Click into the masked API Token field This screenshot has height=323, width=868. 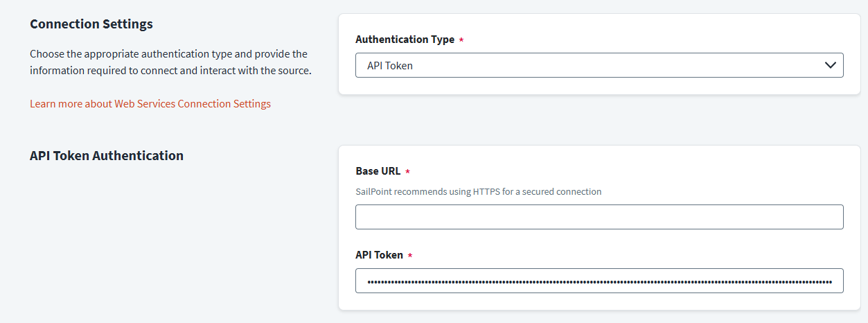pos(599,281)
